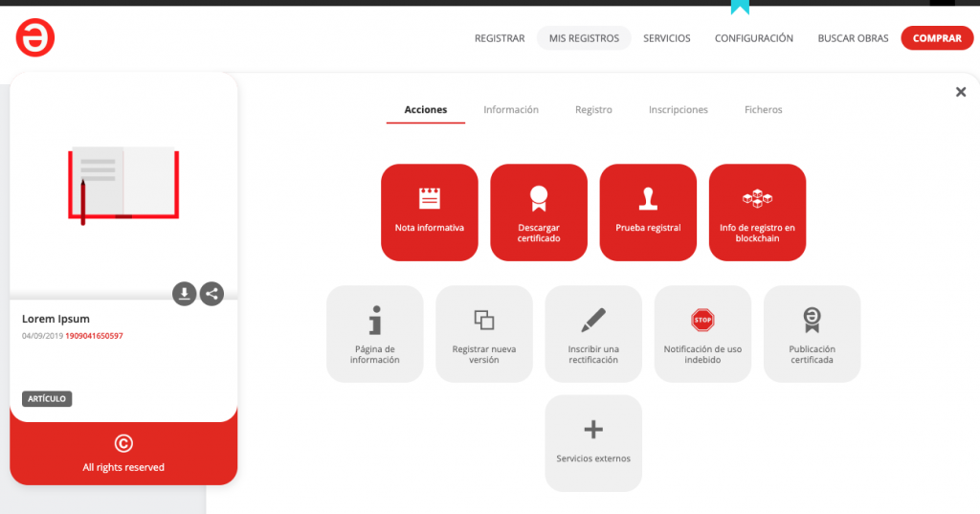Viewport: 980px width, 514px height.
Task: Switch to the Información tab
Action: 510,110
